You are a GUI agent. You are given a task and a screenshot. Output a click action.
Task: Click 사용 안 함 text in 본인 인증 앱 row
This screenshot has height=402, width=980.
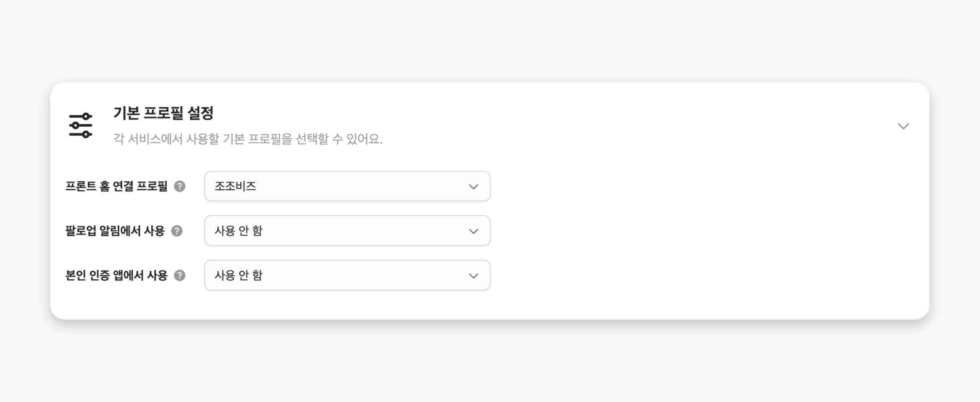click(239, 276)
